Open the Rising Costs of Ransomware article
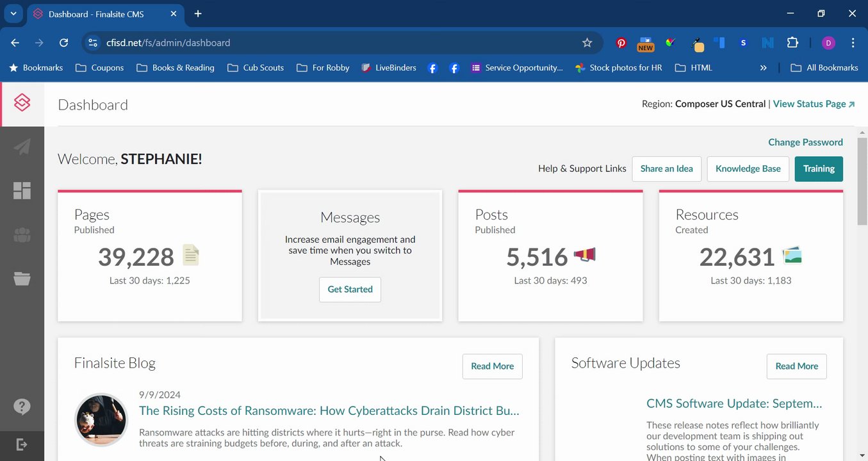The image size is (868, 461). click(329, 410)
